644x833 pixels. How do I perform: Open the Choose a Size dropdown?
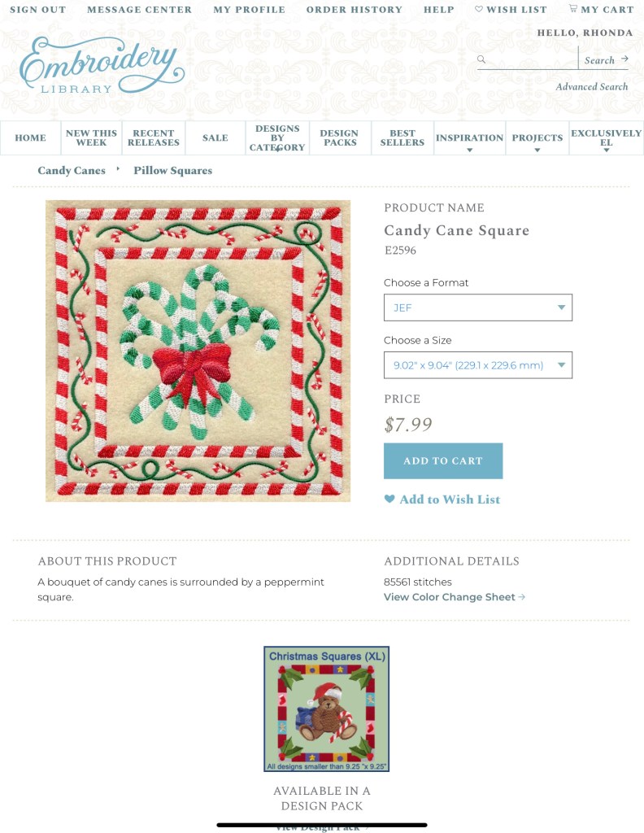click(478, 365)
